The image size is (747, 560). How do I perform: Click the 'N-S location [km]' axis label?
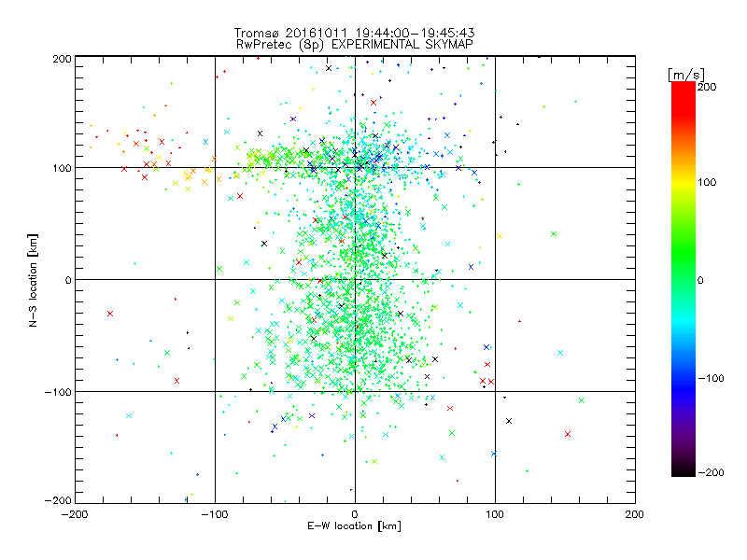tap(33, 280)
